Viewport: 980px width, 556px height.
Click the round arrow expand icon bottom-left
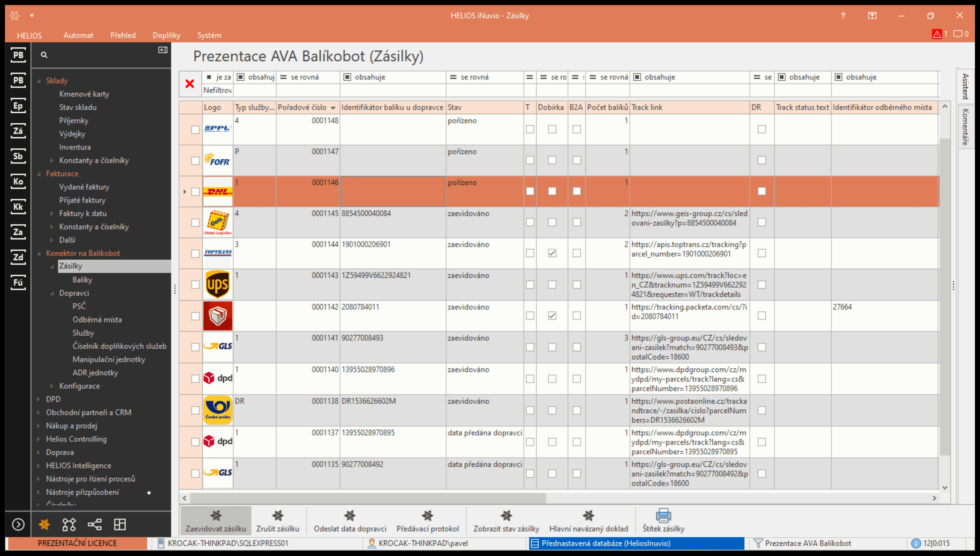pos(18,524)
